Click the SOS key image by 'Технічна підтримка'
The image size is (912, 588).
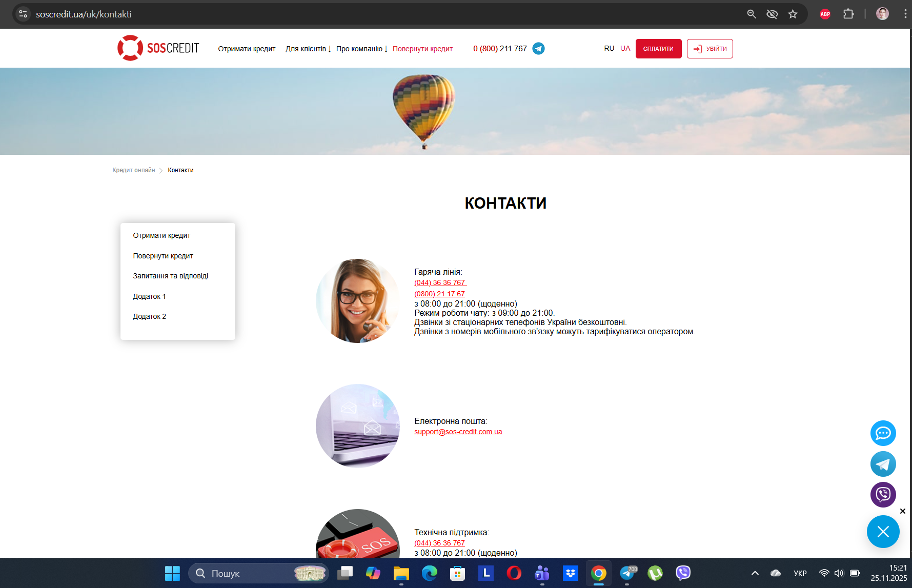[x=357, y=533]
